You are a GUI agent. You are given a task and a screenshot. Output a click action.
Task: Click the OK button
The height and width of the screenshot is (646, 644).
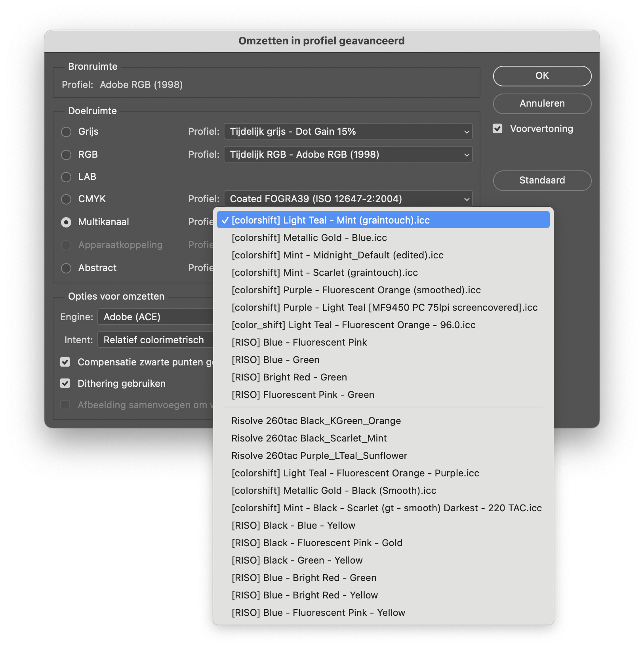(542, 76)
